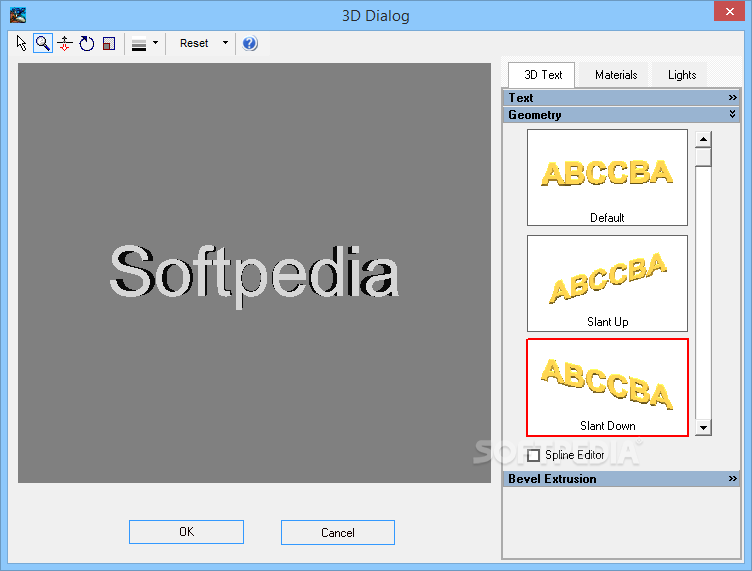
Task: Select the Slant Down geometry preset
Action: pos(607,387)
